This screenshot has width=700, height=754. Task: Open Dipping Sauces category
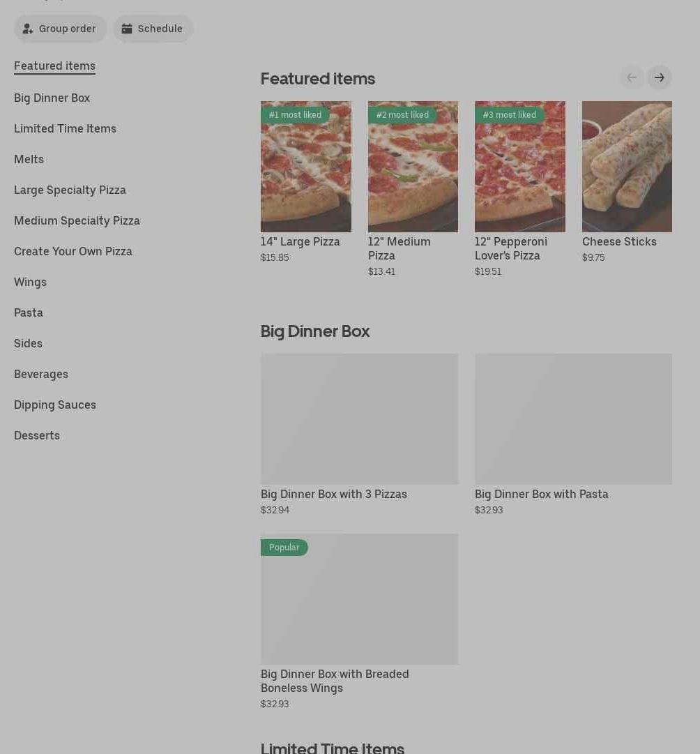pos(55,405)
